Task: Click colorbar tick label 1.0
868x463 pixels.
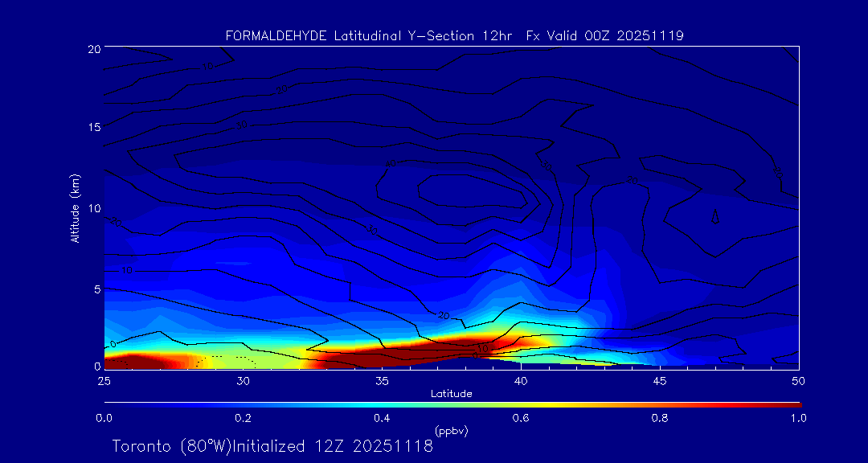Action: pos(798,418)
